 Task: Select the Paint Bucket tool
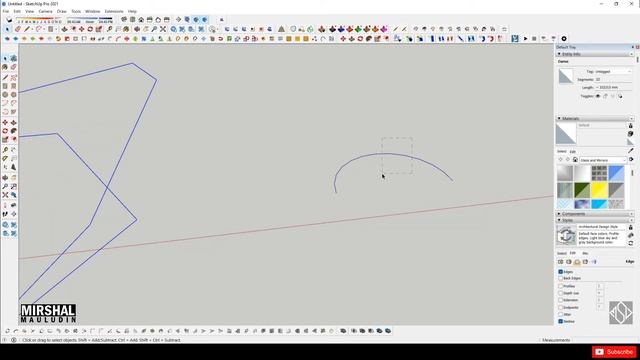pos(5,67)
